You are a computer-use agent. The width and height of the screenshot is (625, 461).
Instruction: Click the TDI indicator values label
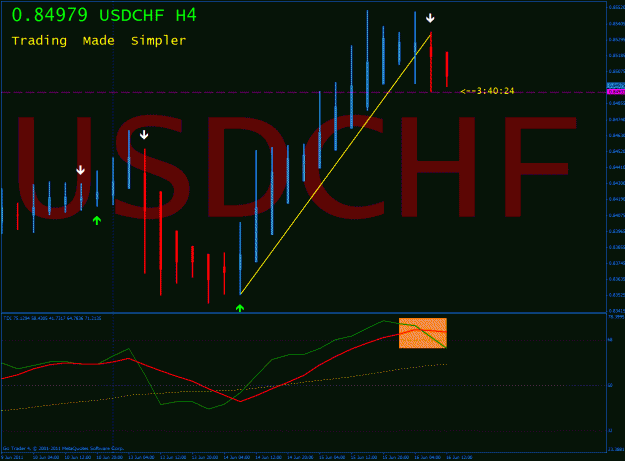point(52,318)
